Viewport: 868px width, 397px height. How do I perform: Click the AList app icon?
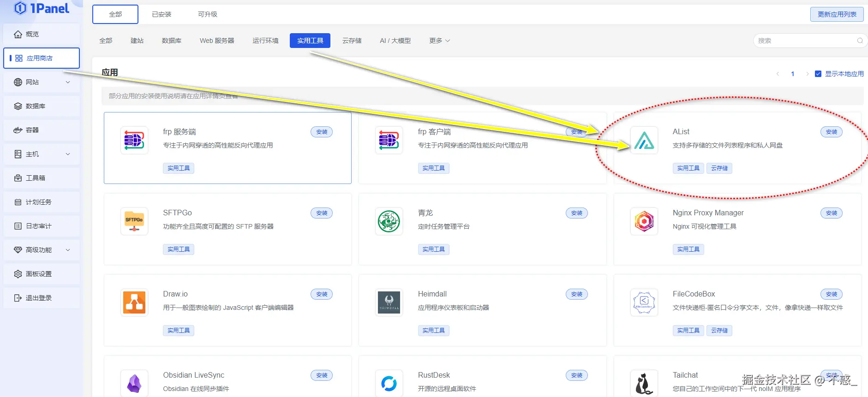click(x=644, y=140)
